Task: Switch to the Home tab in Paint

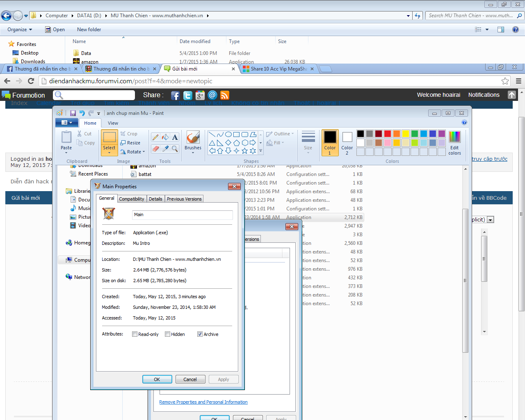Action: (90, 123)
